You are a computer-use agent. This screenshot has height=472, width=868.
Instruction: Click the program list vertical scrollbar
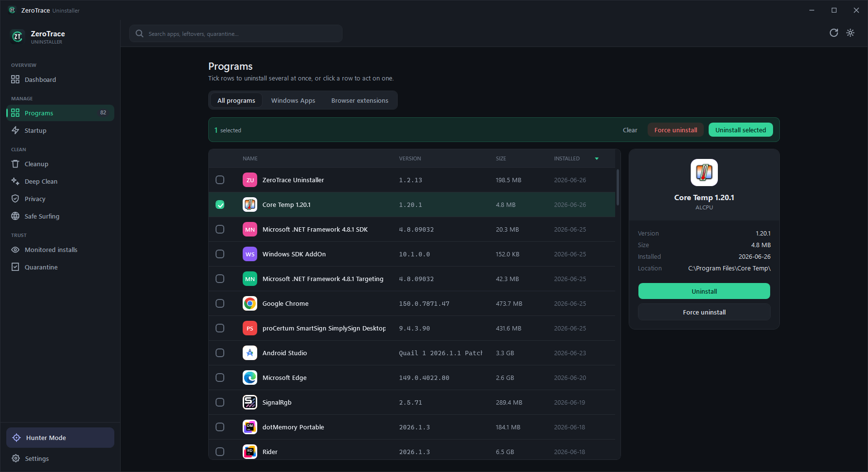[x=618, y=187]
